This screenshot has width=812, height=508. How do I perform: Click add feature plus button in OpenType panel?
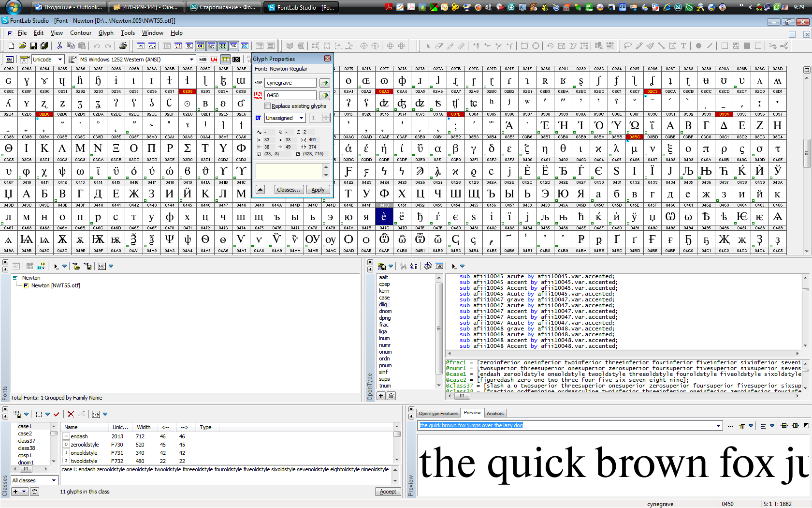click(x=381, y=396)
